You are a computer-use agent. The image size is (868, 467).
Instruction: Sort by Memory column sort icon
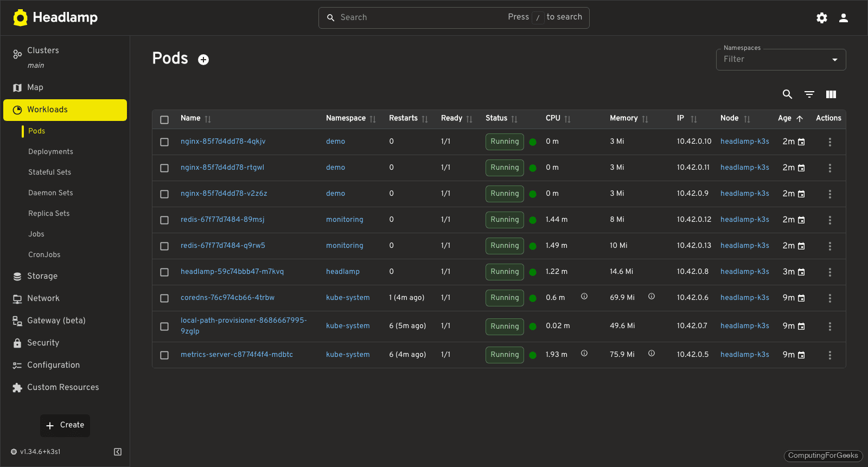tap(645, 119)
